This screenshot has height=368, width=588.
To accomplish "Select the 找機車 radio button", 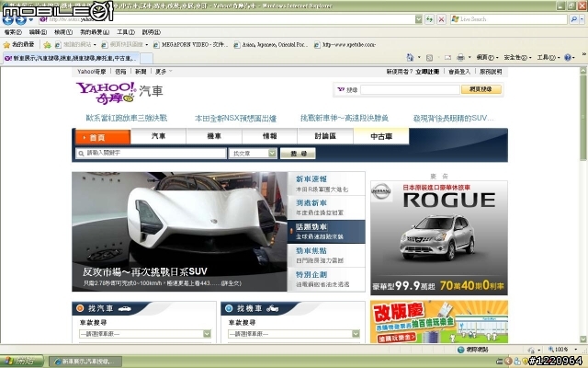I will (229, 308).
